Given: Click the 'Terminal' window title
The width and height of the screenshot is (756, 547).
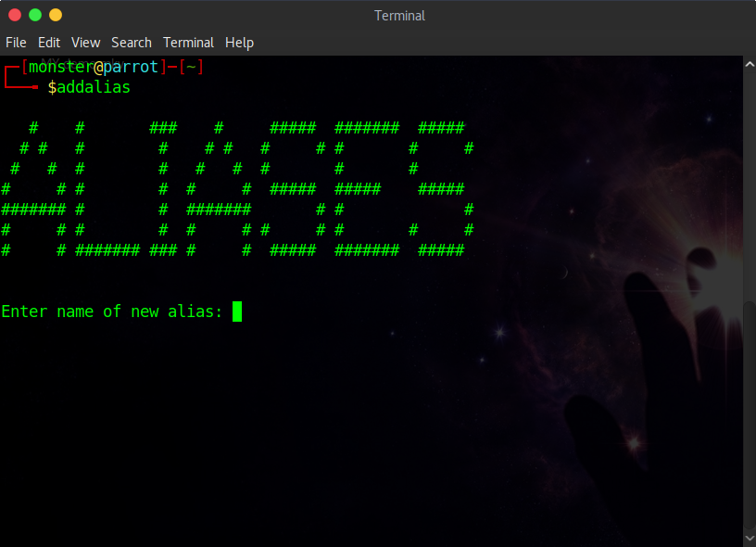Looking at the screenshot, I should 399,16.
